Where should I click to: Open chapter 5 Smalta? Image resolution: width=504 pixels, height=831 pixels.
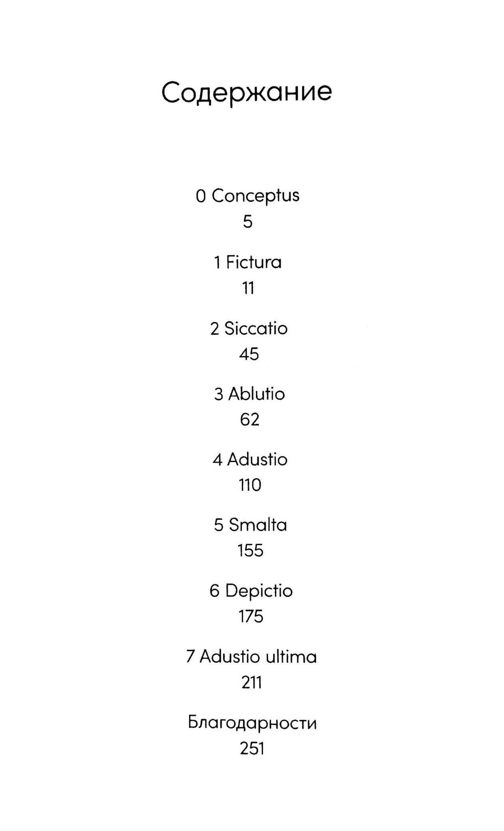click(x=250, y=525)
